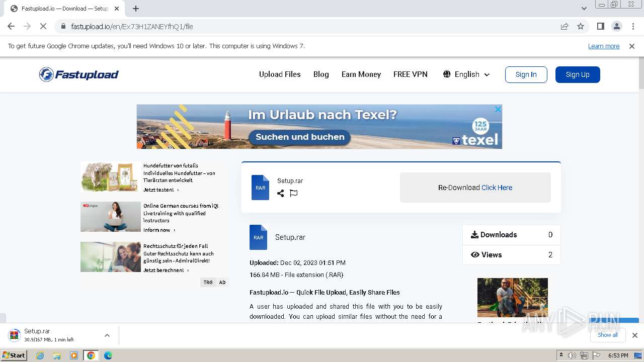Open a new browser tab

coord(136,9)
